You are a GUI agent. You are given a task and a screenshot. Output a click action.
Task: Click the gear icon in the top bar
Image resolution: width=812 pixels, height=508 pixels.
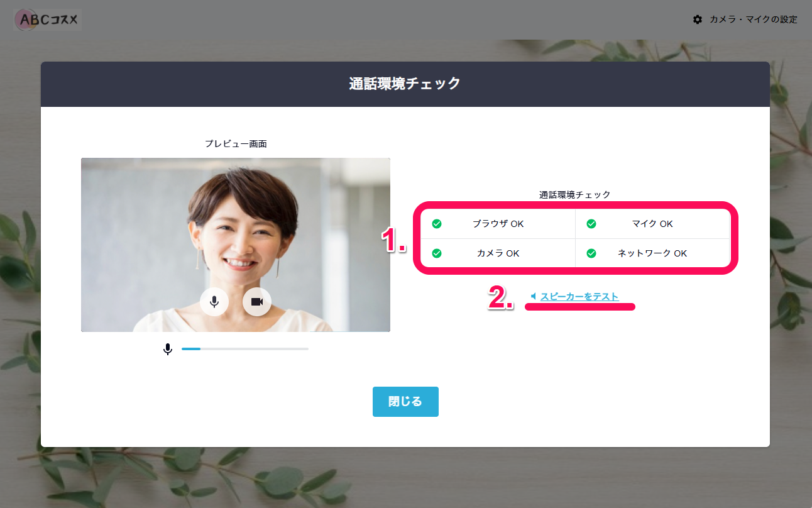698,19
